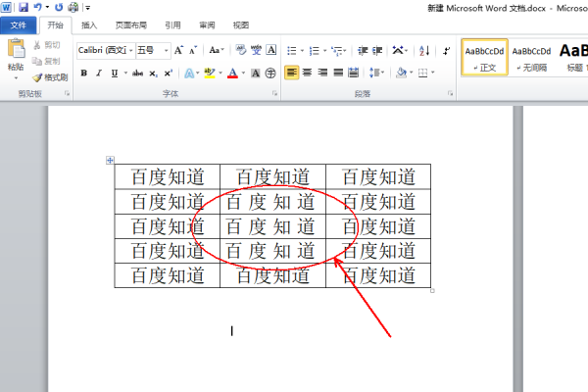Expand the paste options arrow under 粘贴

coord(16,78)
